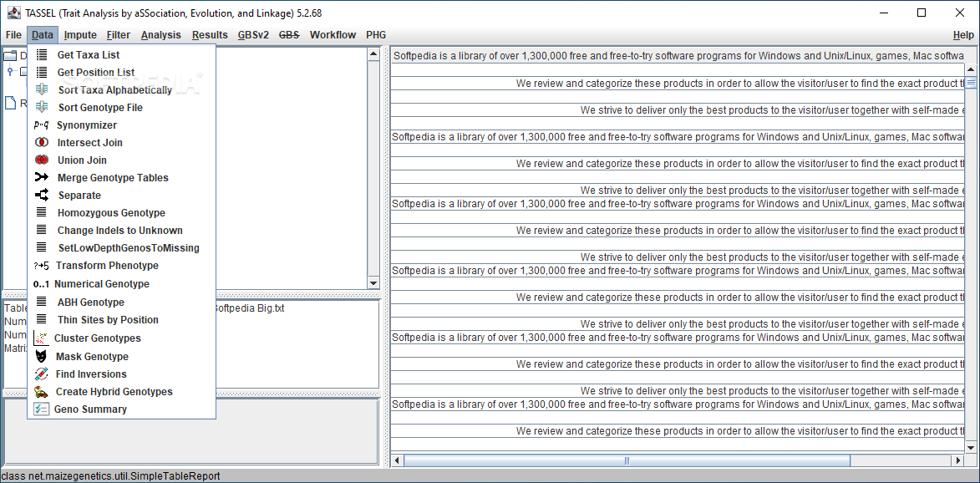
Task: Click the Create Hybrid Genotypes icon
Action: click(41, 392)
